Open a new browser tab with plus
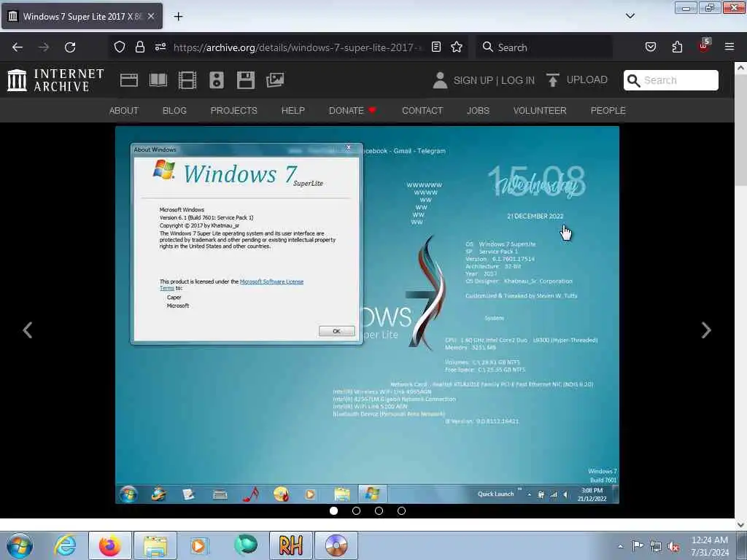747x560 pixels. (178, 16)
